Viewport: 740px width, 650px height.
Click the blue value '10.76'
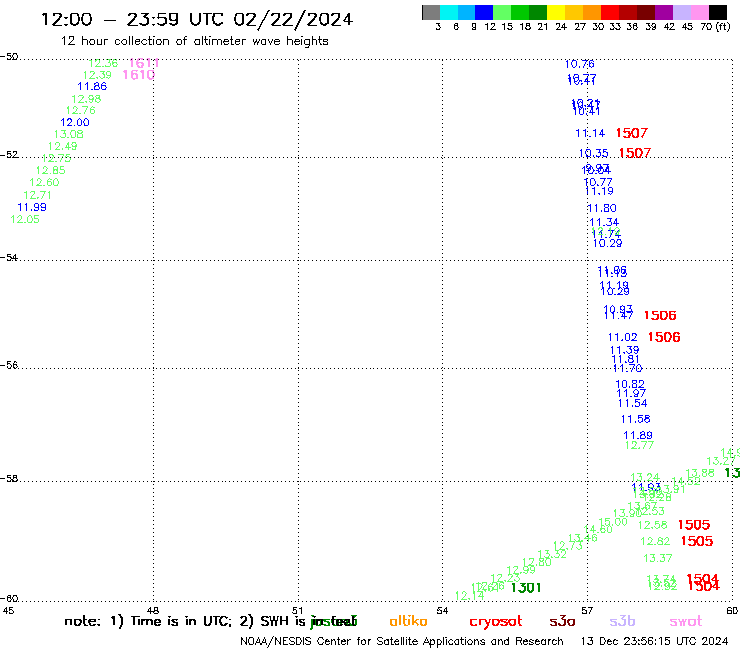580,64
